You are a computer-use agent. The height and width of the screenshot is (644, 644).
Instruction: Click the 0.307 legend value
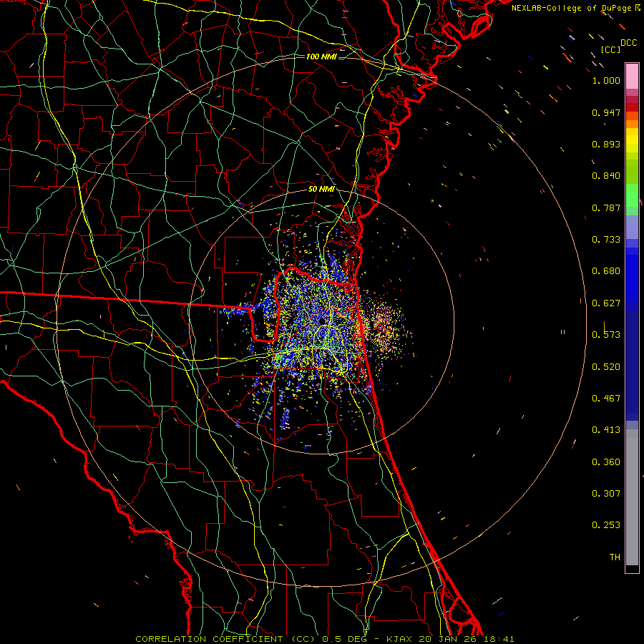point(606,494)
